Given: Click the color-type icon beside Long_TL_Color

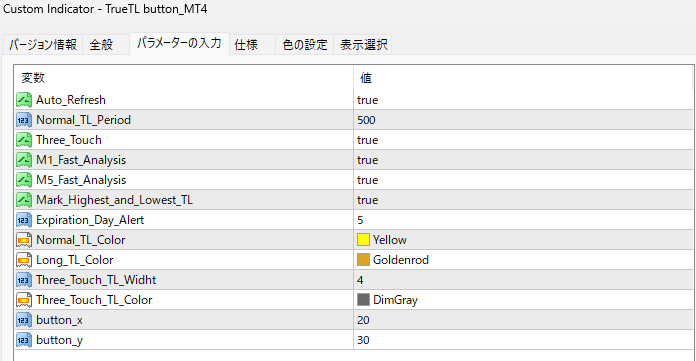Looking at the screenshot, I should (x=24, y=260).
